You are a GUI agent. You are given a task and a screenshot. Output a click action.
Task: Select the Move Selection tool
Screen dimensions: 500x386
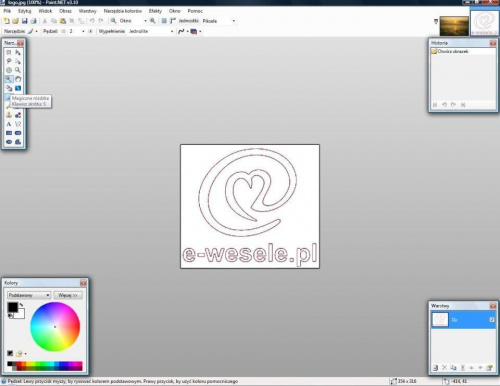[x=18, y=61]
